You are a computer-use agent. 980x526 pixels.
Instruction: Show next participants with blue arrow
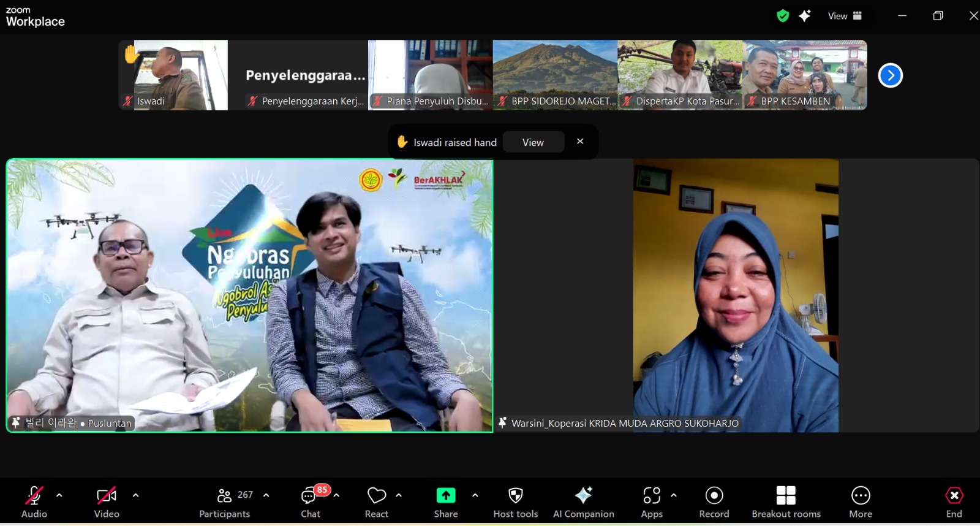890,75
